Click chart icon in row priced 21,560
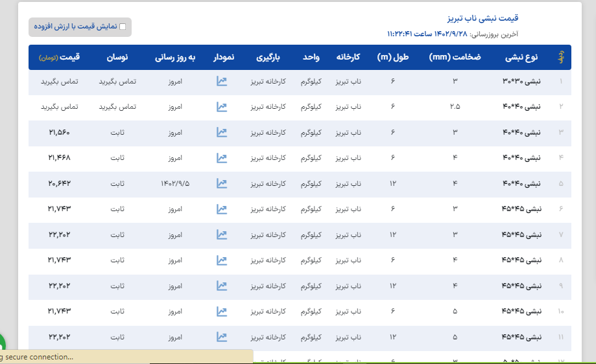Screen dimensions: 596x364 click(x=222, y=133)
